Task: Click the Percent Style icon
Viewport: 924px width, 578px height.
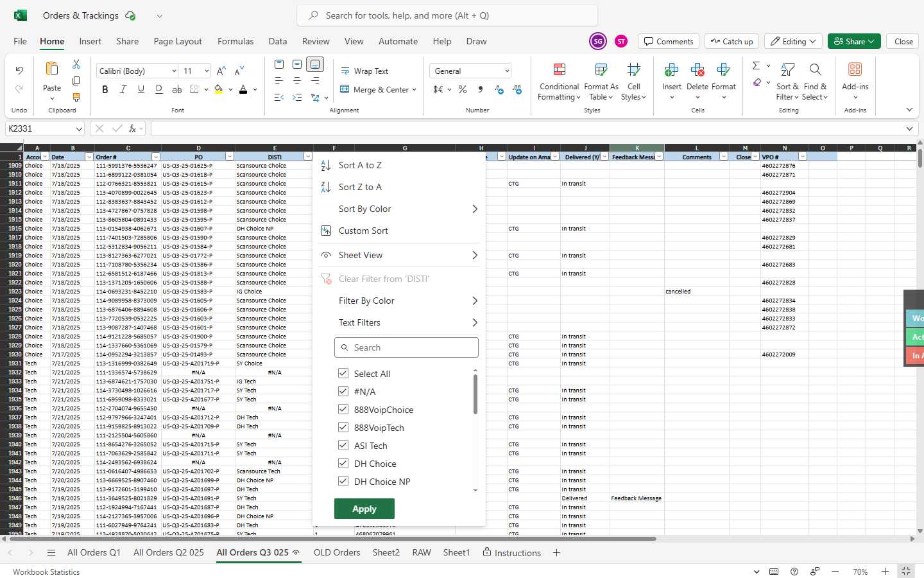Action: 463,89
